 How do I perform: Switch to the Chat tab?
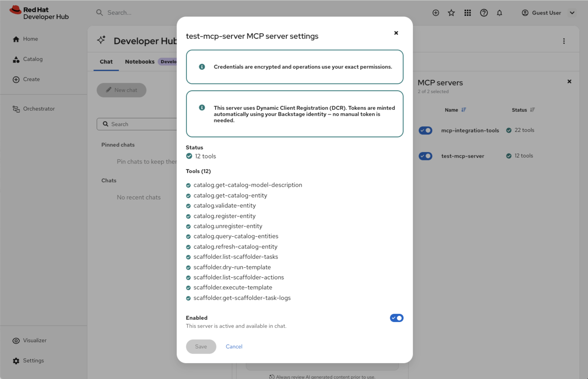pyautogui.click(x=106, y=62)
